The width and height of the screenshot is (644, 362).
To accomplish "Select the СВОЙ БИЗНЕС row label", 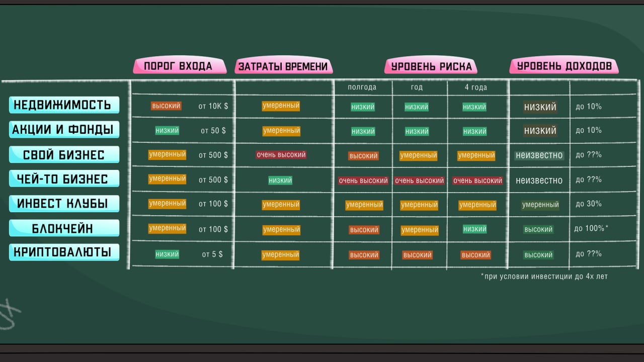I will tap(64, 154).
